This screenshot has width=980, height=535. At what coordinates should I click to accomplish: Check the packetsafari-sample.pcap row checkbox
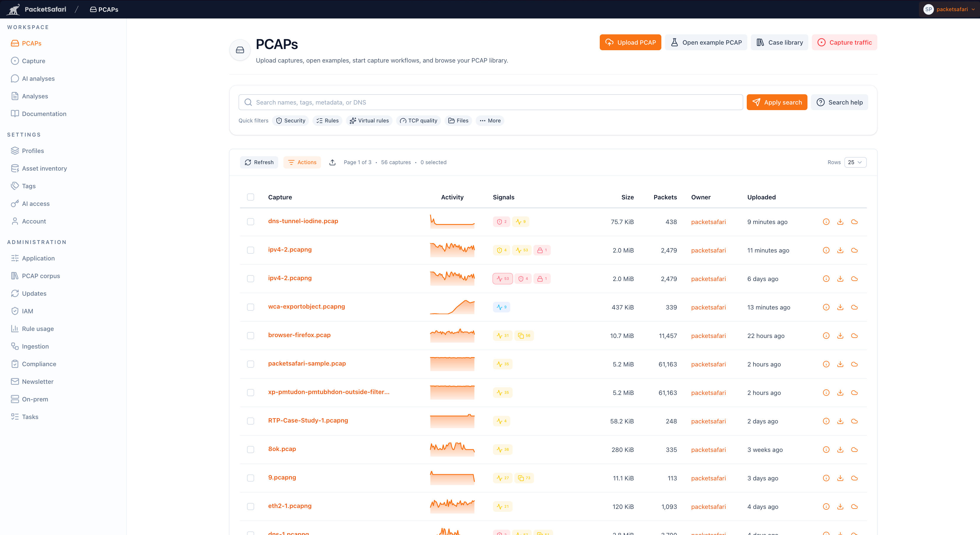click(x=250, y=364)
